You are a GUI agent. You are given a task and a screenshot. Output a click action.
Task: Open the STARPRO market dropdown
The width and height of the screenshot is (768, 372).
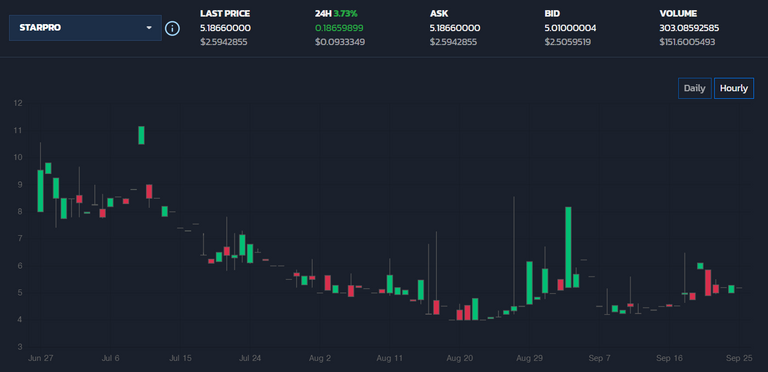tap(85, 28)
